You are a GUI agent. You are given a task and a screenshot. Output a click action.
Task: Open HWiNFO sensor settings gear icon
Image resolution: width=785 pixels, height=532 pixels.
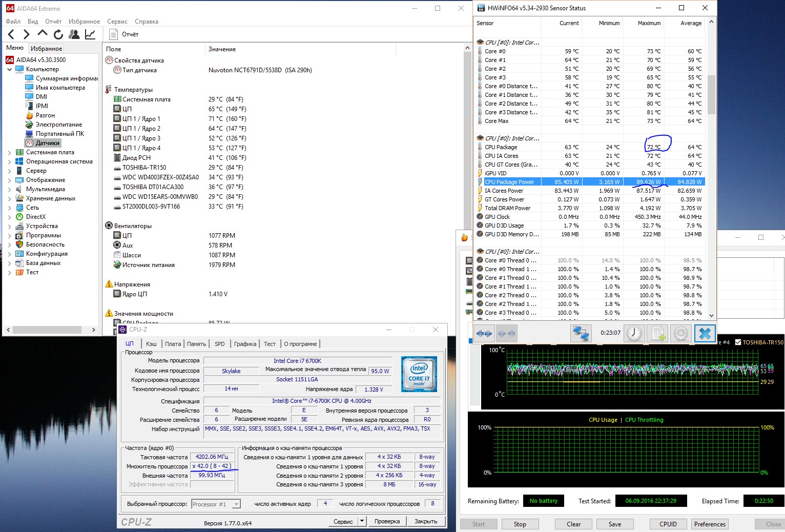tap(681, 333)
